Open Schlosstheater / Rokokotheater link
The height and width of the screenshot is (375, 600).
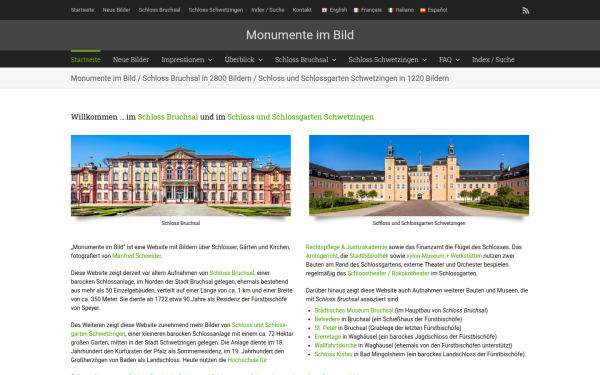pos(388,273)
